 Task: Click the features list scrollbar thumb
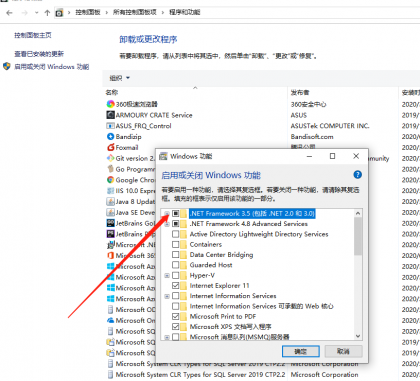coord(358,236)
